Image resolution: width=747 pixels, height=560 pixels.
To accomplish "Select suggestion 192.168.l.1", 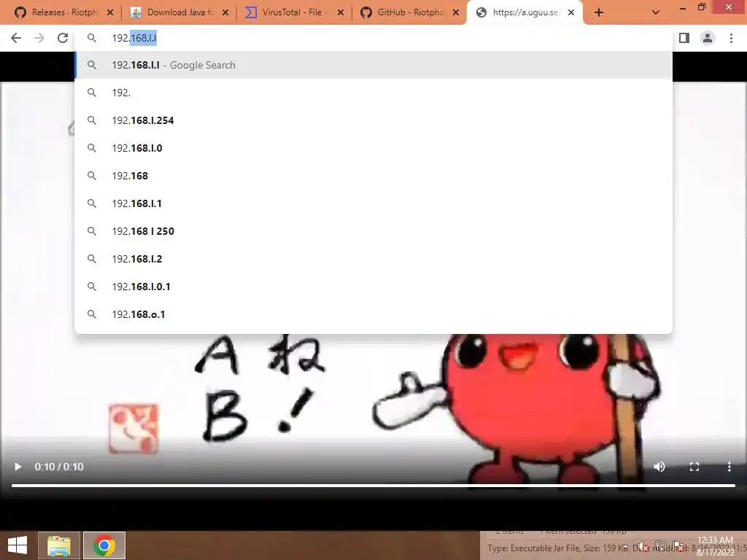I will click(373, 203).
